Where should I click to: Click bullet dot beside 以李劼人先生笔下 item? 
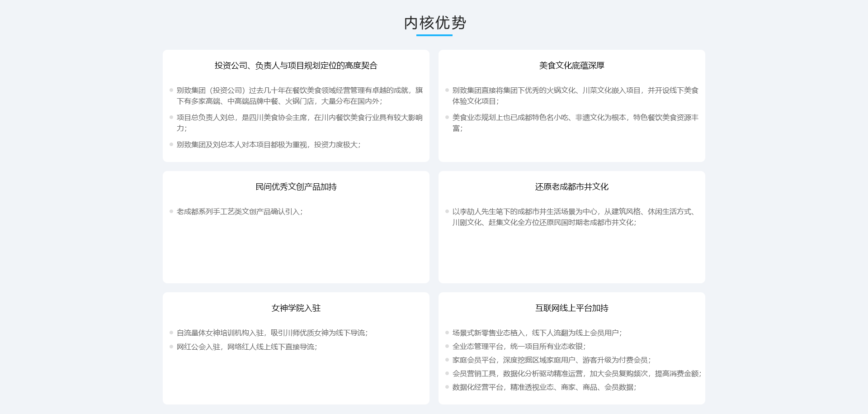point(447,211)
